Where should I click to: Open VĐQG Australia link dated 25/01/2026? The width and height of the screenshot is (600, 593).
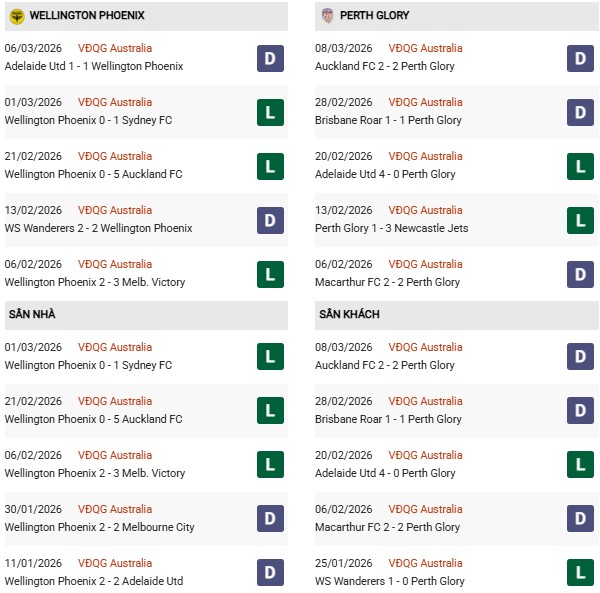[x=425, y=563]
